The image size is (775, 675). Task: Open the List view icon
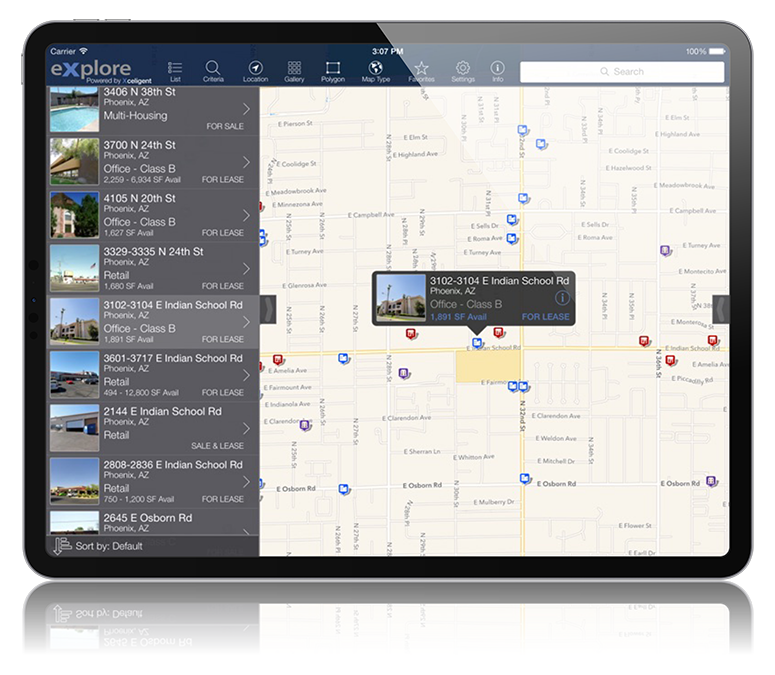tap(175, 70)
